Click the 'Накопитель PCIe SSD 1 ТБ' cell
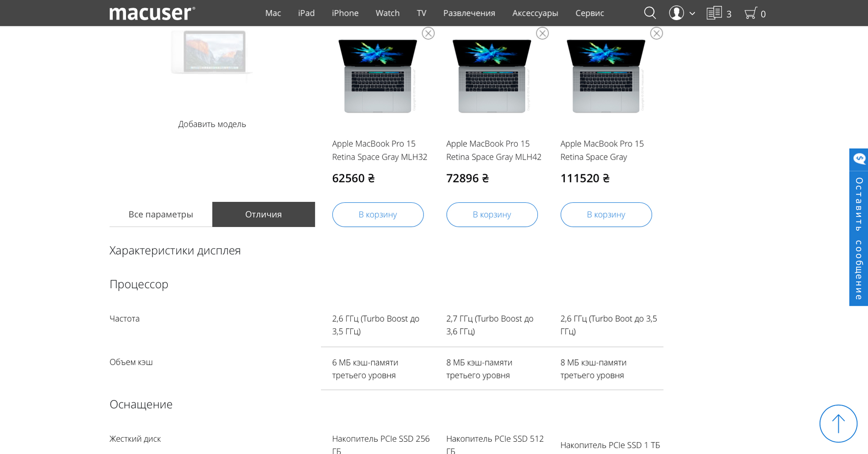Viewport: 868px width, 454px height. (610, 445)
